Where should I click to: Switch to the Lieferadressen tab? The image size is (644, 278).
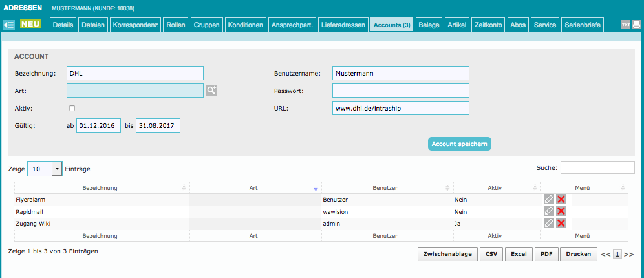343,25
